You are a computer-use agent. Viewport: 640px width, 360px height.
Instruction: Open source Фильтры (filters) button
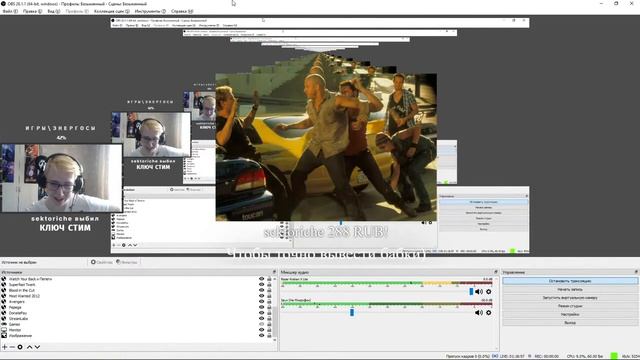pos(127,262)
